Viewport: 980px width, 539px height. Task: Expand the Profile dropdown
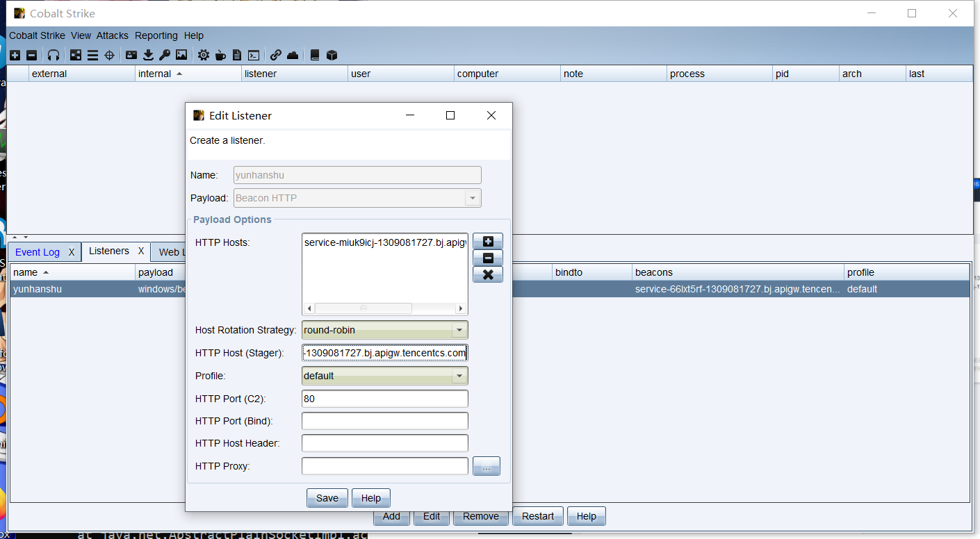pyautogui.click(x=459, y=376)
